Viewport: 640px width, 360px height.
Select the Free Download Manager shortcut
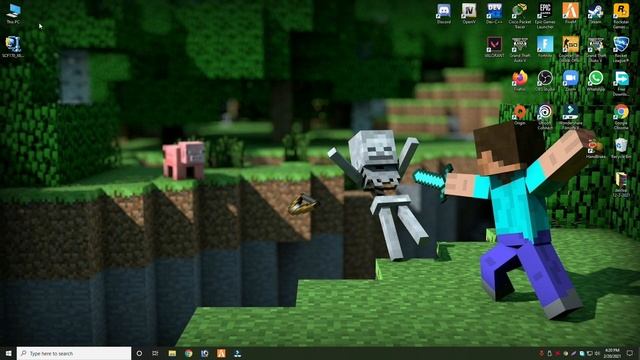click(621, 83)
